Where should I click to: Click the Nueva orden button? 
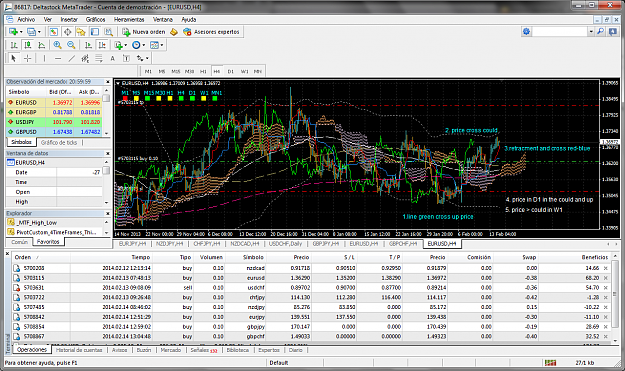coord(143,31)
